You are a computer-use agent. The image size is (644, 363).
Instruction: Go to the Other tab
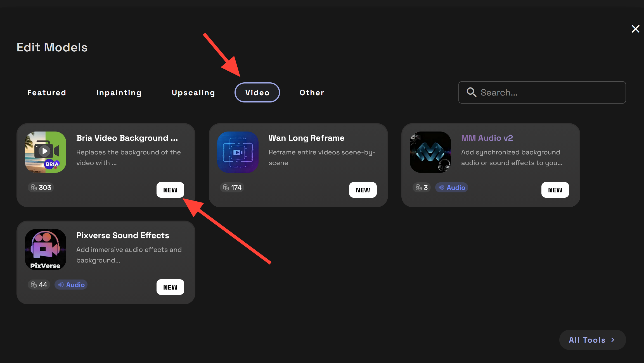[312, 92]
